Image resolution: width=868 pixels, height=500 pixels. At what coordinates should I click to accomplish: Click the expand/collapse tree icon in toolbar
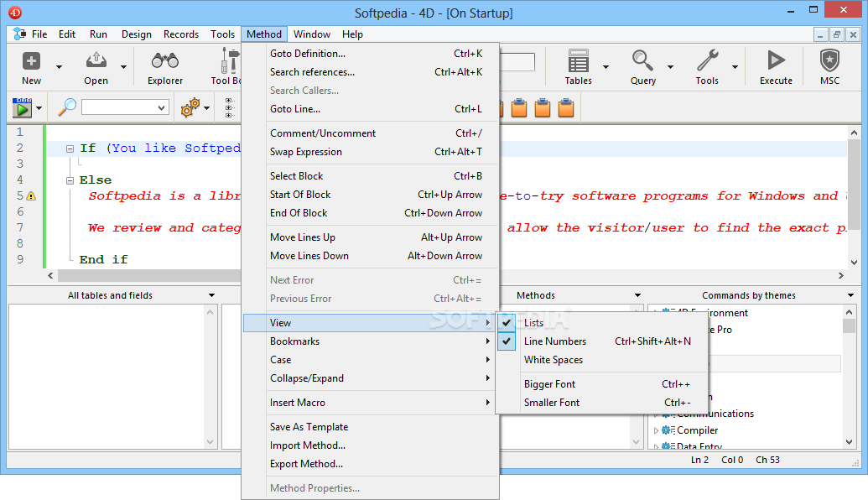tap(230, 107)
